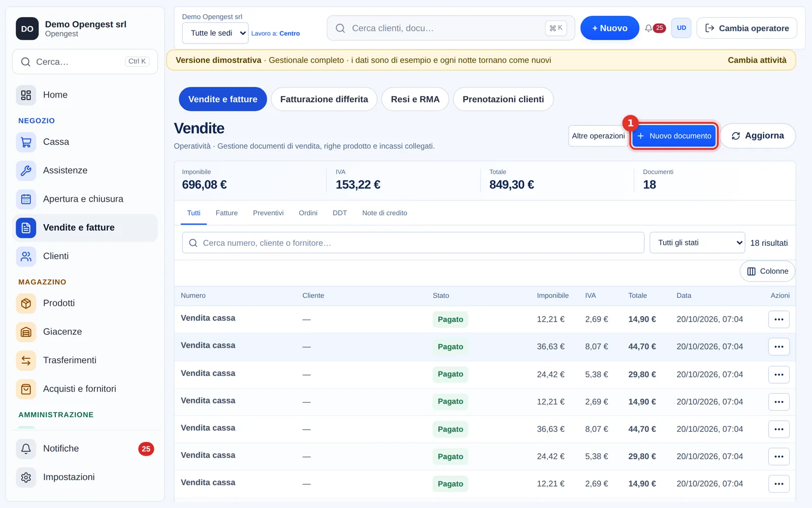Click the first row's Pagato status badge

coord(450,320)
